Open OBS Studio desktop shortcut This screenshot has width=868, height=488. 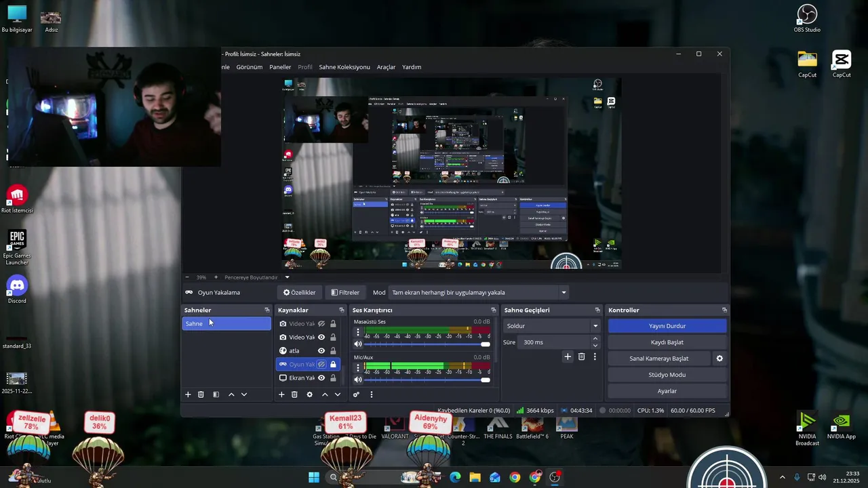click(807, 18)
